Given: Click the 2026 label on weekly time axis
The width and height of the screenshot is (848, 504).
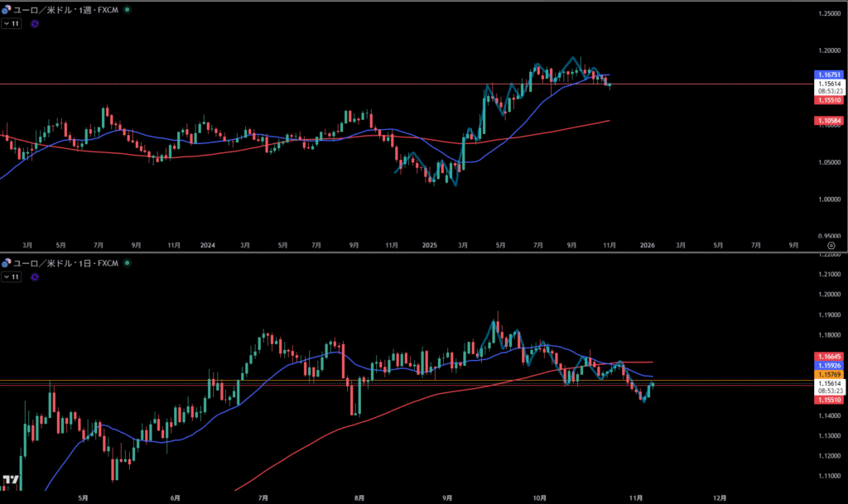Looking at the screenshot, I should point(648,245).
